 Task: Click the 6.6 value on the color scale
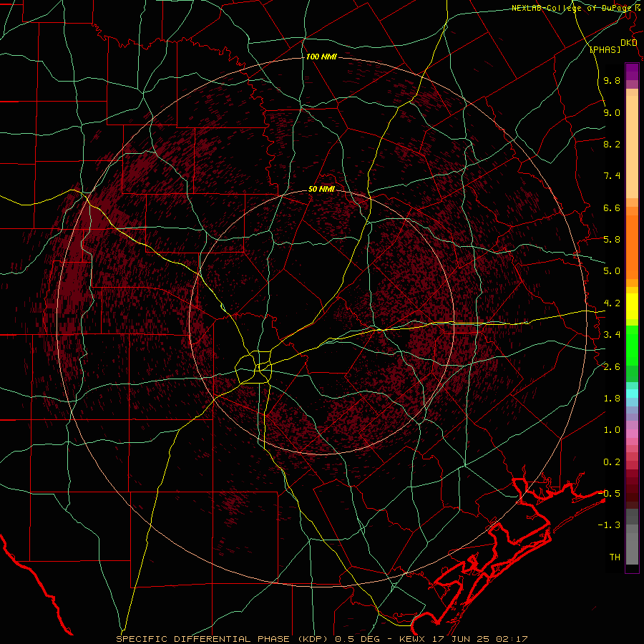612,208
